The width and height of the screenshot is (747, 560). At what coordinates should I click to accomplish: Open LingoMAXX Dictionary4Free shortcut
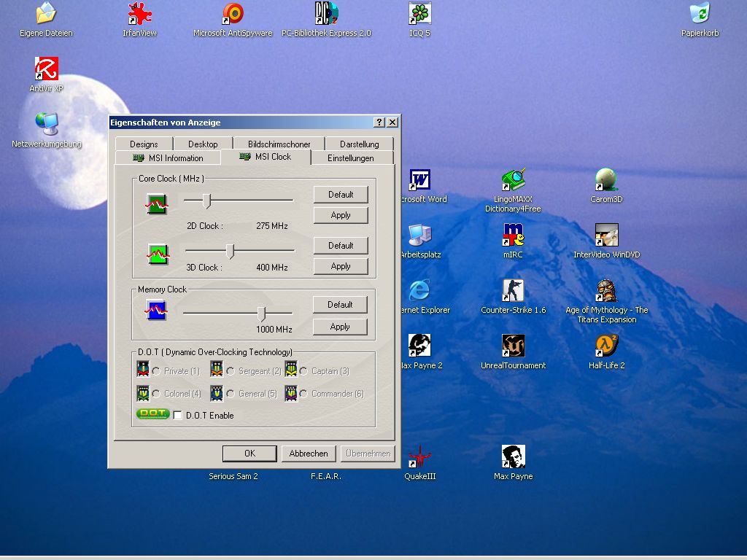(513, 180)
